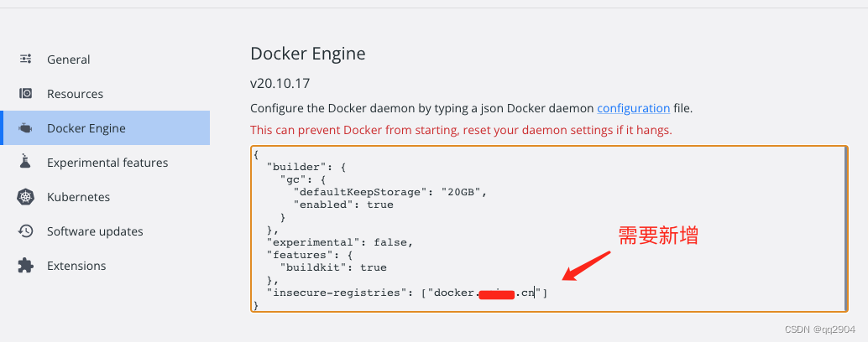Image resolution: width=868 pixels, height=342 pixels.
Task: Click the Docker Engine whale icon
Action: click(25, 128)
